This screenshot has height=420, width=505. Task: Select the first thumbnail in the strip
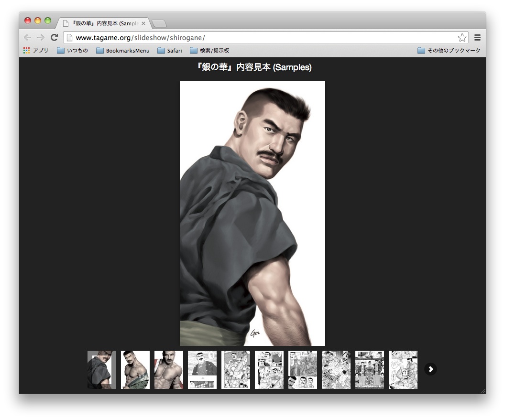102,370
